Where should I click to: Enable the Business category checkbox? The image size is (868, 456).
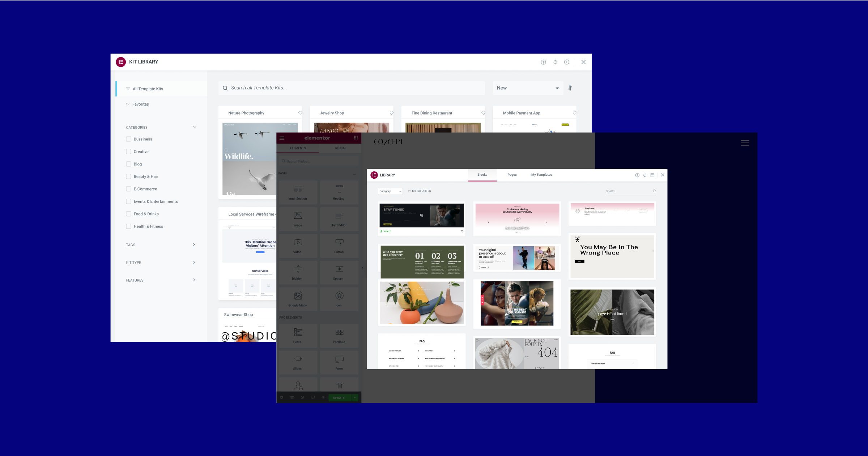[x=129, y=139]
